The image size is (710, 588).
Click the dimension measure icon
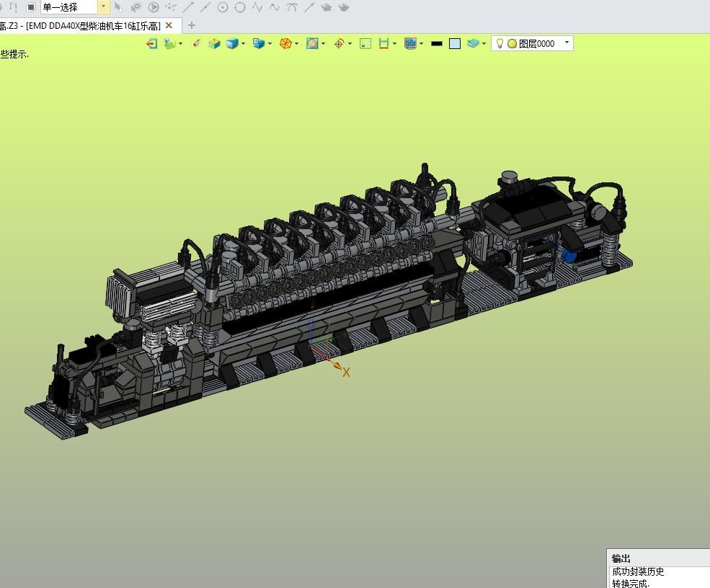point(383,43)
